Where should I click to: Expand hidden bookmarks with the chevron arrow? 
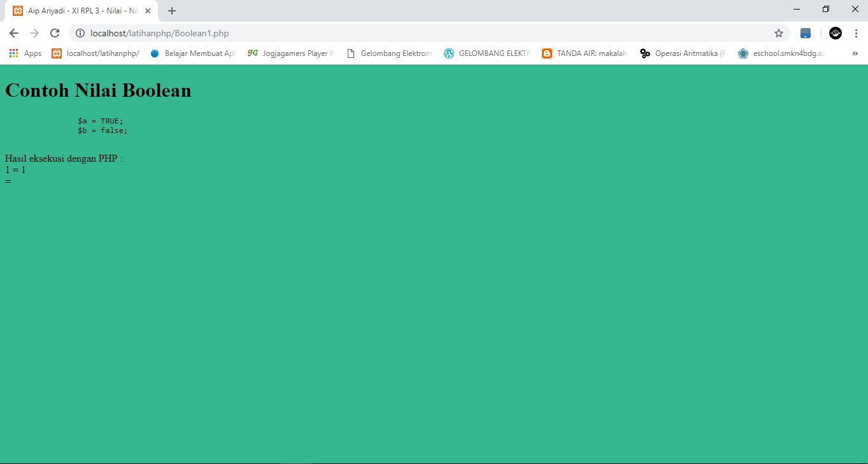tap(855, 53)
